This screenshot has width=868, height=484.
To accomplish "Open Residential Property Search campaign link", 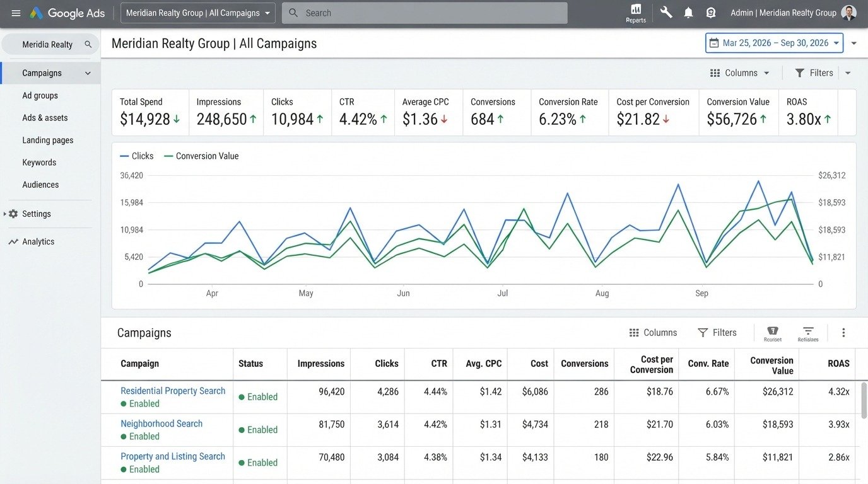I will pos(173,391).
